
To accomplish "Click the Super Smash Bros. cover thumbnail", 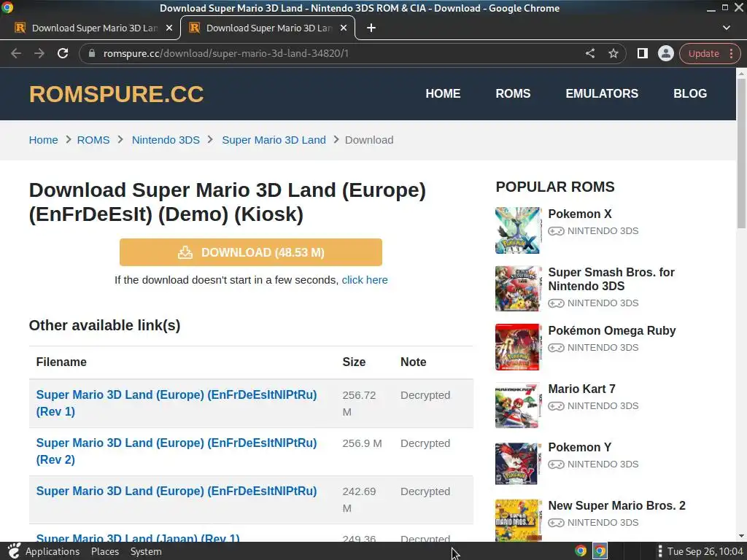I will (518, 289).
